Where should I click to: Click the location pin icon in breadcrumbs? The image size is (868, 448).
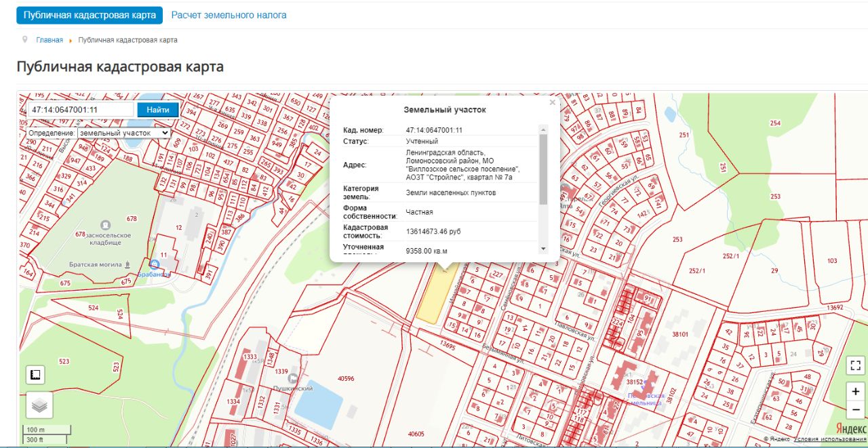25,39
